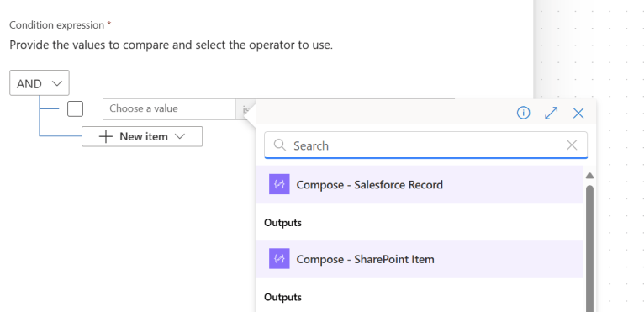Focus the Search dynamic content field
Viewport: 644px width, 312px height.
point(425,145)
